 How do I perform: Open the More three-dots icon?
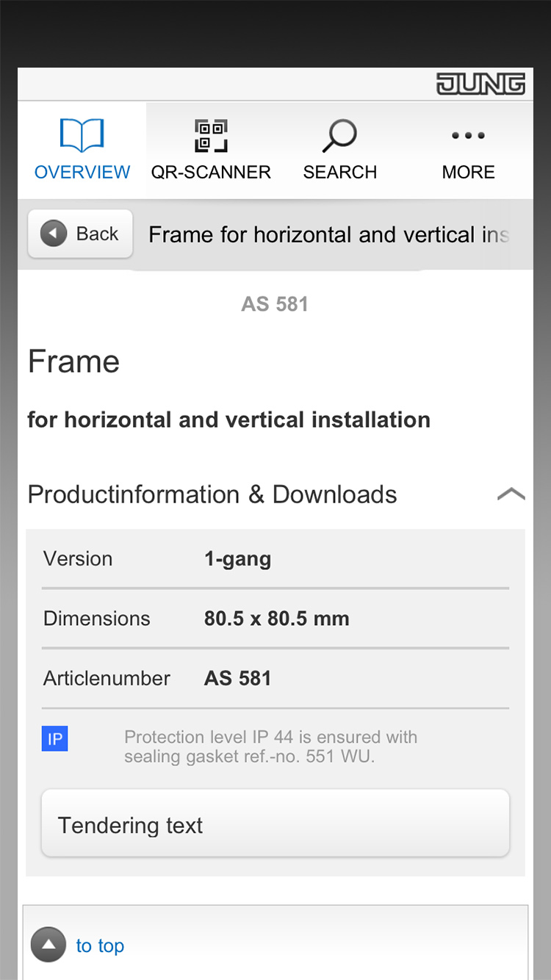[x=468, y=136]
